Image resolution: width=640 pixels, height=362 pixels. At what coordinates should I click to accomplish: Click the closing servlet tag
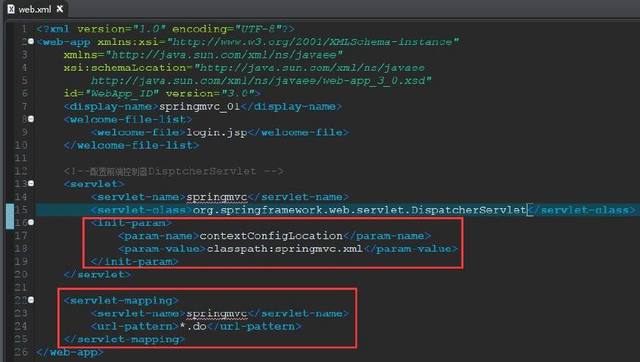pos(98,274)
